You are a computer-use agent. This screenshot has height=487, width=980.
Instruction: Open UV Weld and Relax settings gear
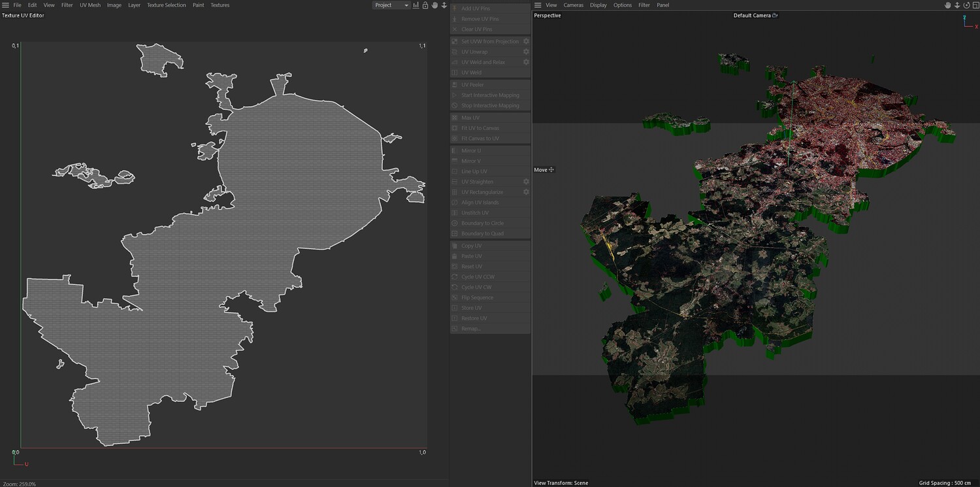click(x=526, y=62)
